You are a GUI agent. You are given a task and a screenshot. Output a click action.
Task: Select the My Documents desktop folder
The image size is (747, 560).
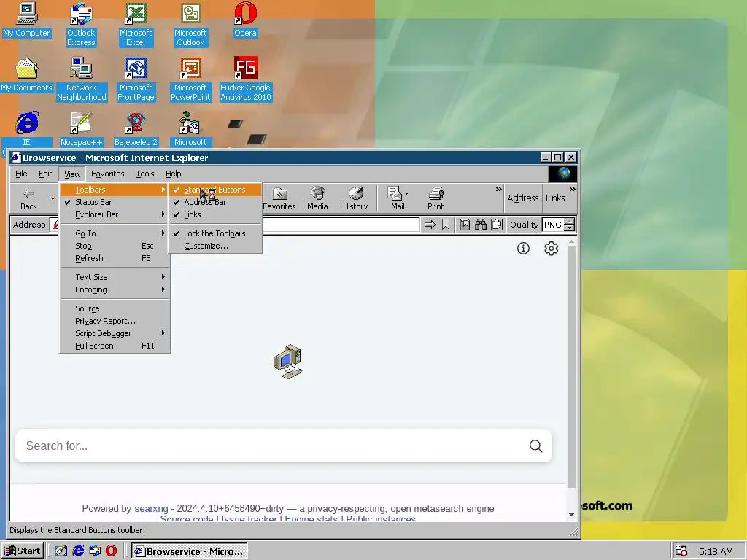pyautogui.click(x=26, y=75)
